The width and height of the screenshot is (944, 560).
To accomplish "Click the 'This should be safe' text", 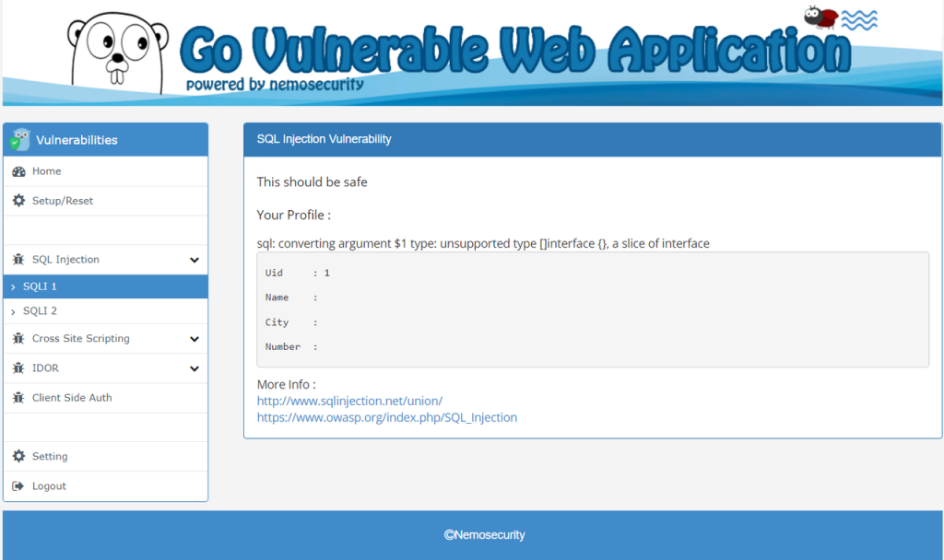I will [x=312, y=182].
